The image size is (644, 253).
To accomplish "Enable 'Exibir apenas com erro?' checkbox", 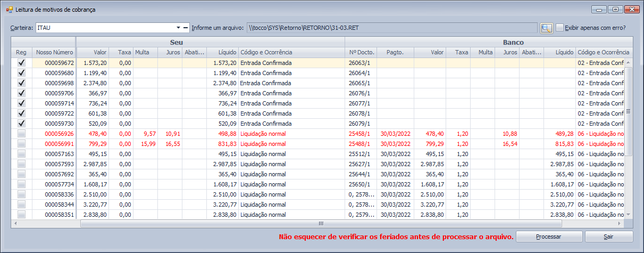I will pos(559,28).
